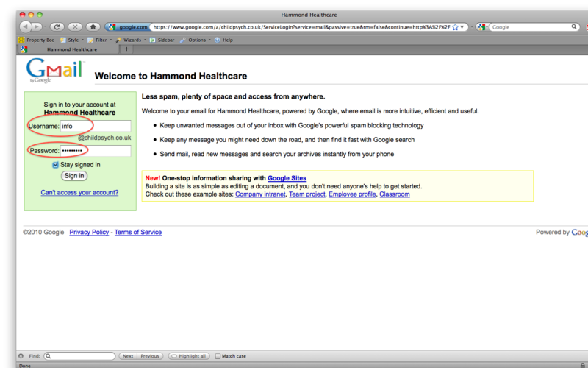Open the Terms of Service link
Screen dimensions: 588x368
coord(138,232)
